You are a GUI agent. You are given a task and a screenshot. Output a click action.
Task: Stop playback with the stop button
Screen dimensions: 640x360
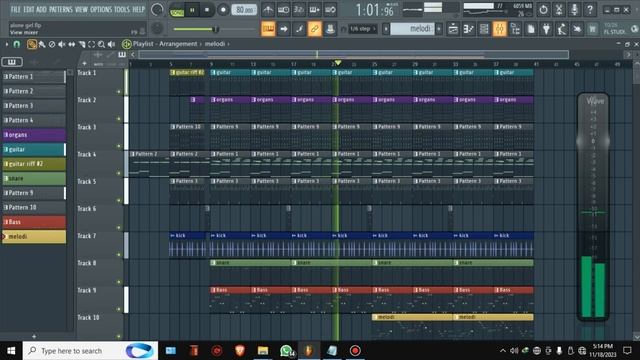(207, 10)
